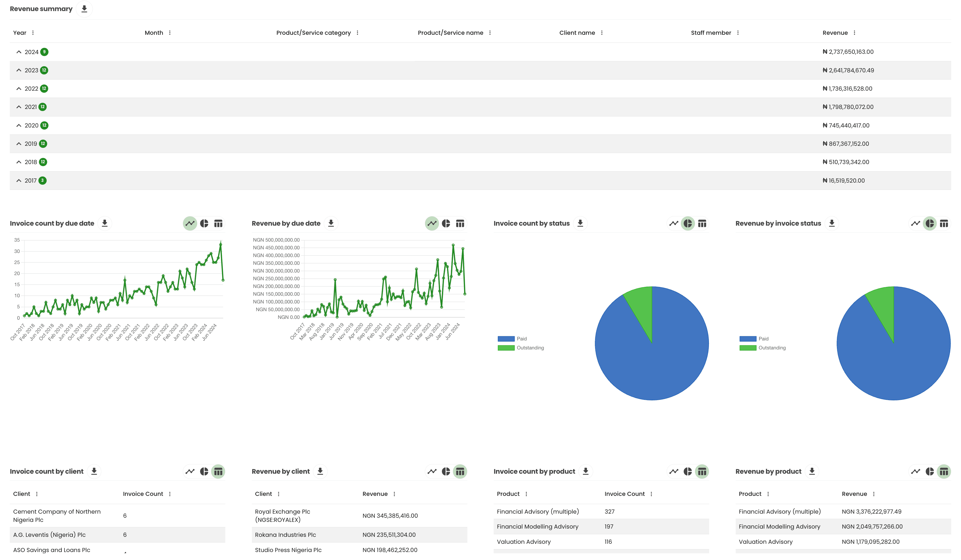Download Invoice count by client data

click(94, 471)
